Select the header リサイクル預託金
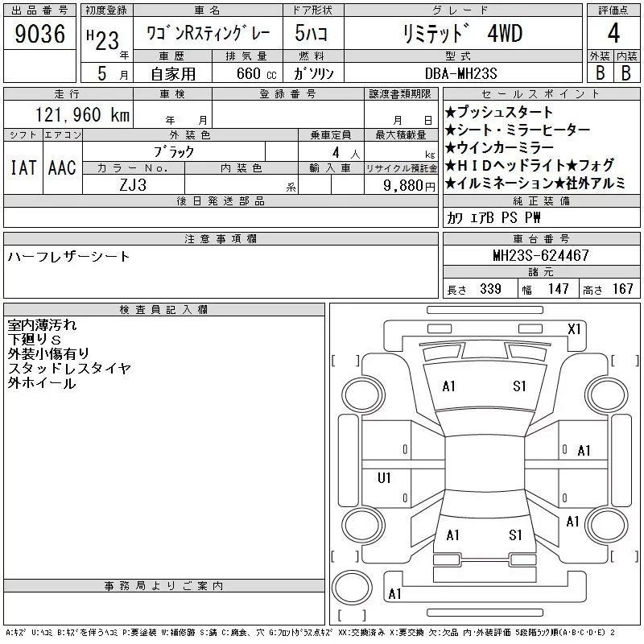Screen dimensions: 644x644 click(x=401, y=168)
